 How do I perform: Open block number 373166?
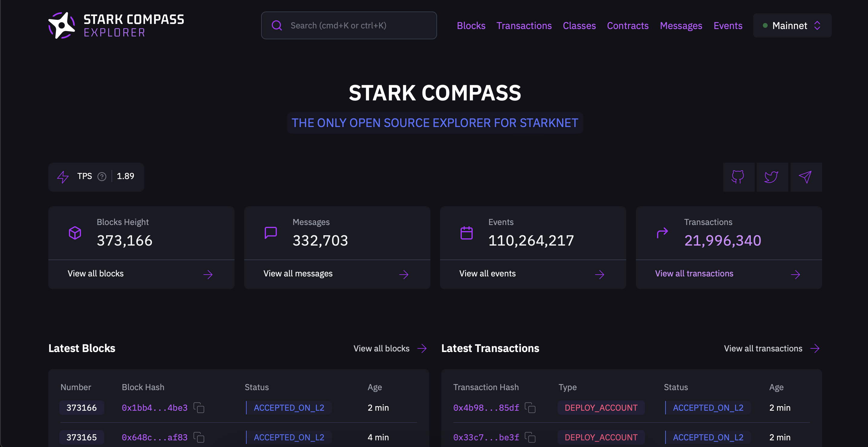(x=82, y=408)
